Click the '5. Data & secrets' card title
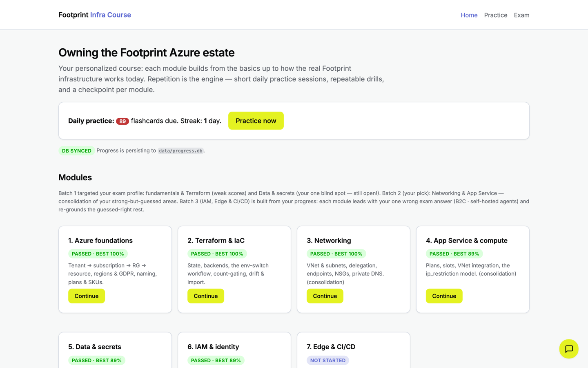Screen dimensions: 588x368 click(x=95, y=347)
